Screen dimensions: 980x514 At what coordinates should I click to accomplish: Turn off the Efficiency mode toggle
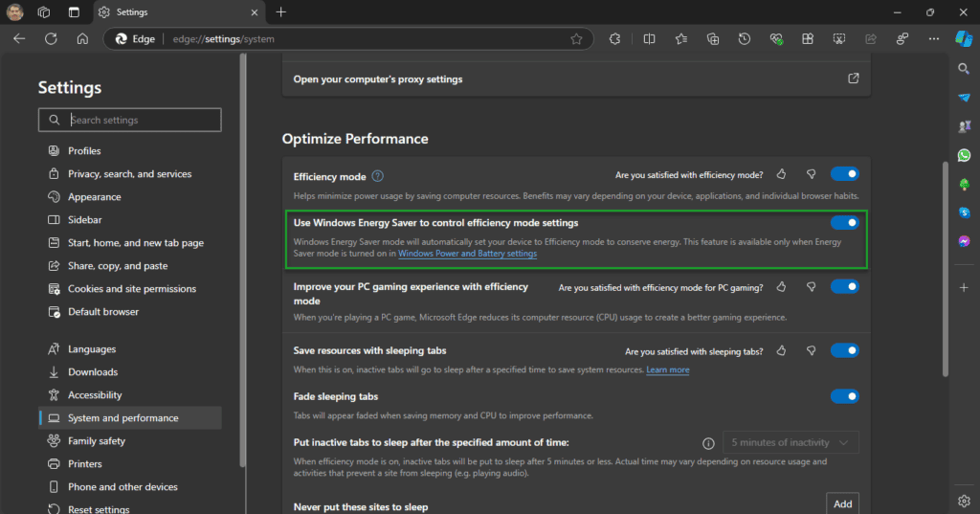pyautogui.click(x=844, y=174)
